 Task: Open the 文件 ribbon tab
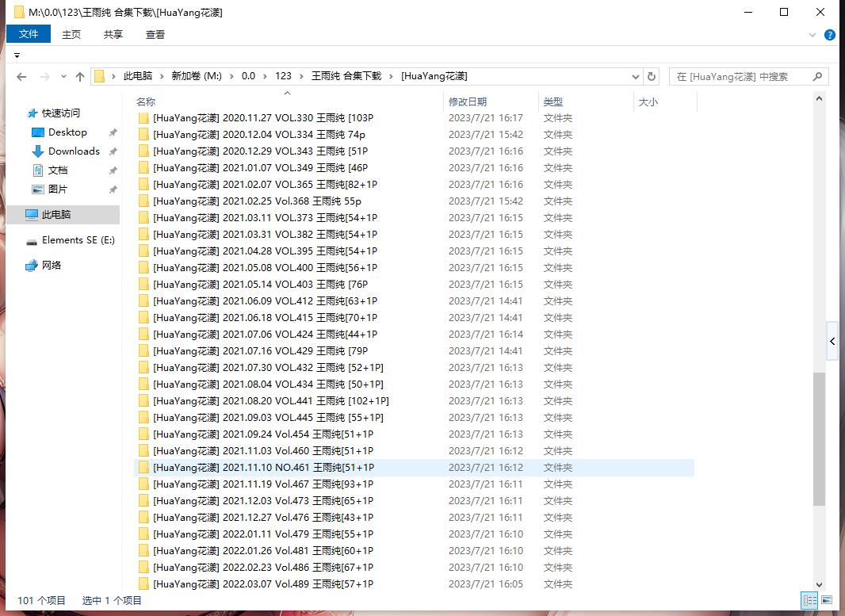29,34
